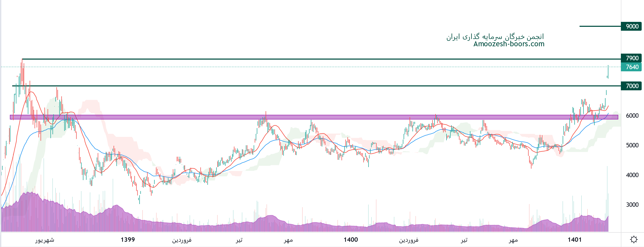Select the horizontal line at 7000

click(312, 86)
